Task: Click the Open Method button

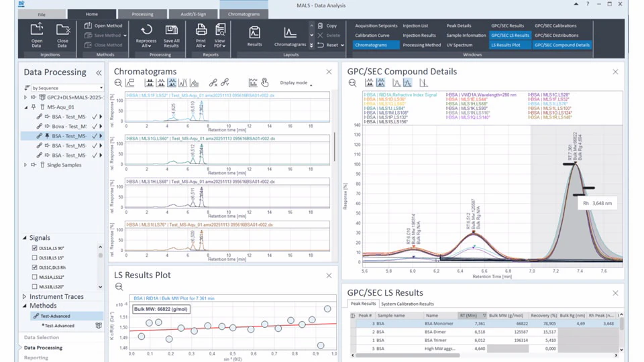Action: (103, 25)
